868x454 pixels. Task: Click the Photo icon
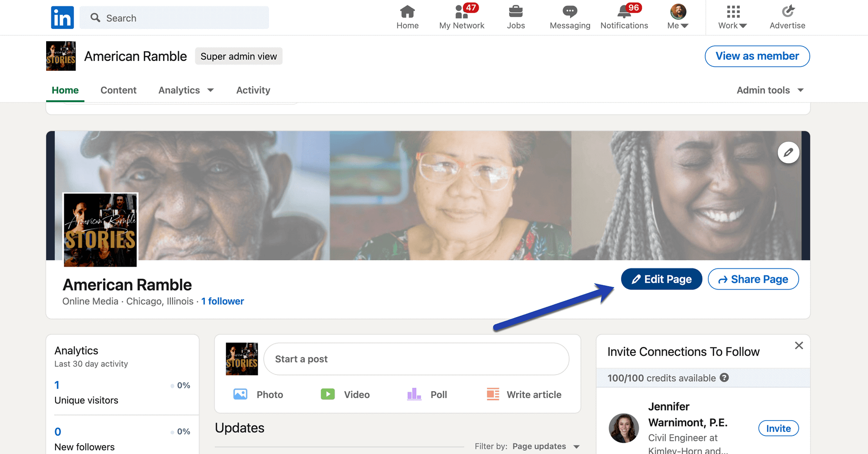[x=240, y=394]
